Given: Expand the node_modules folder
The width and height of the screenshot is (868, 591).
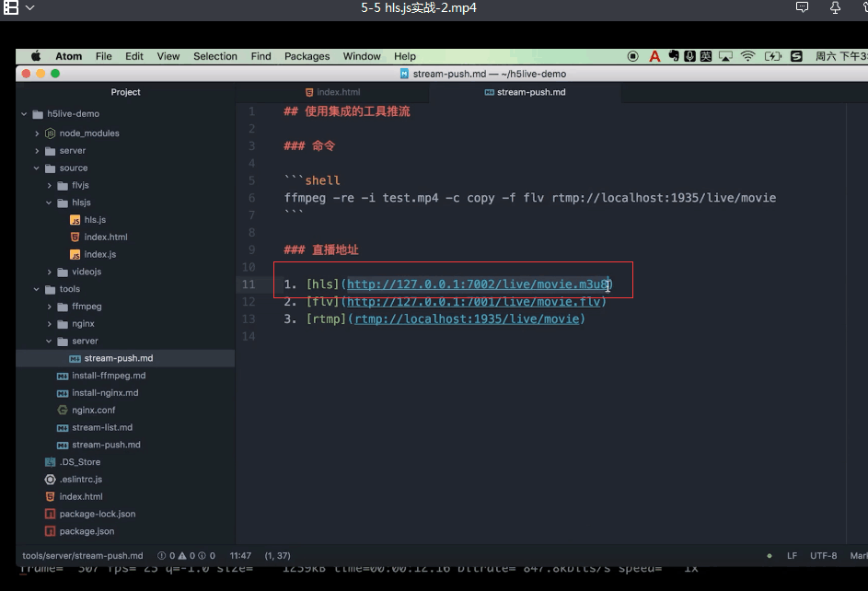Looking at the screenshot, I should click(x=35, y=132).
